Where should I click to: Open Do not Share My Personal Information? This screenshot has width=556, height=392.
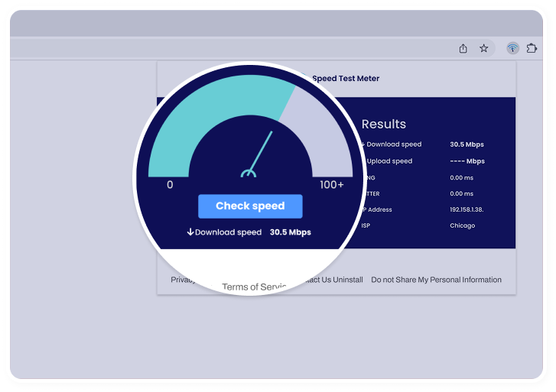[x=436, y=280]
